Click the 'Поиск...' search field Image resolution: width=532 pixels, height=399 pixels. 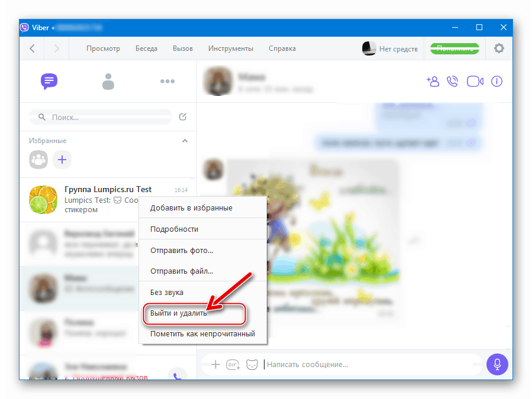(x=101, y=117)
